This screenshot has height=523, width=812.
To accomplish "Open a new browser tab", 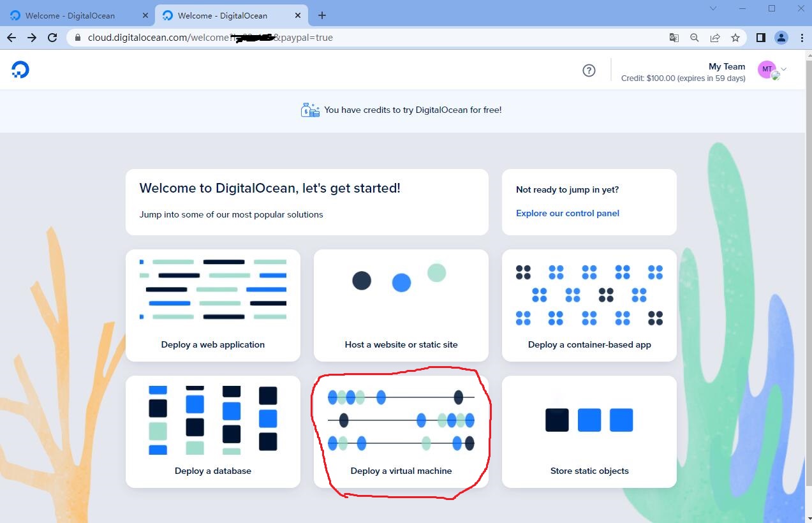I will (x=322, y=15).
